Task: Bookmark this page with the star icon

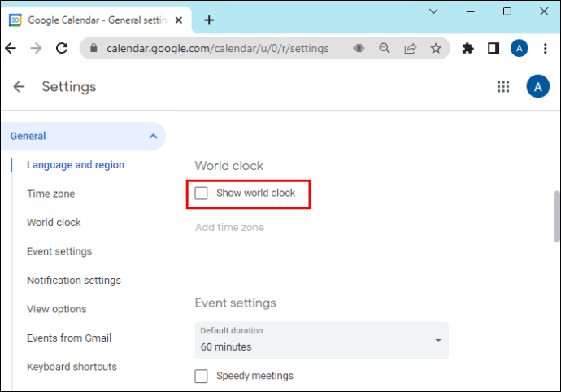Action: (436, 48)
